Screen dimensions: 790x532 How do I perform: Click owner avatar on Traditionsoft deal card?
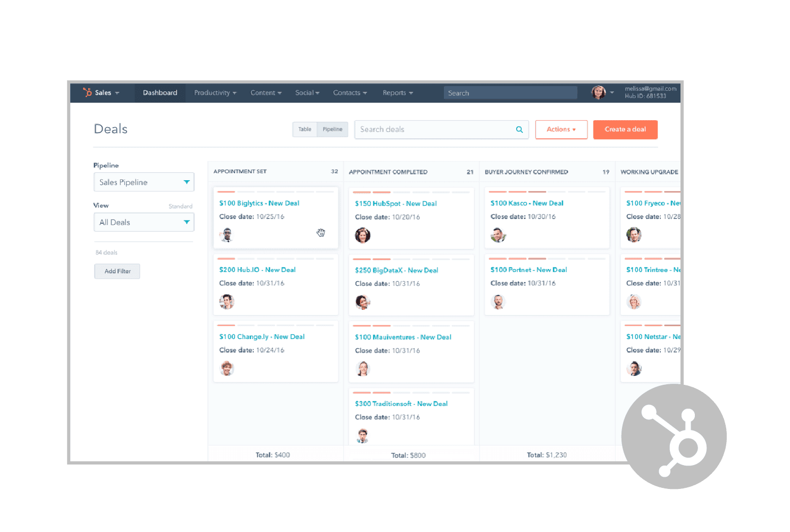(363, 435)
